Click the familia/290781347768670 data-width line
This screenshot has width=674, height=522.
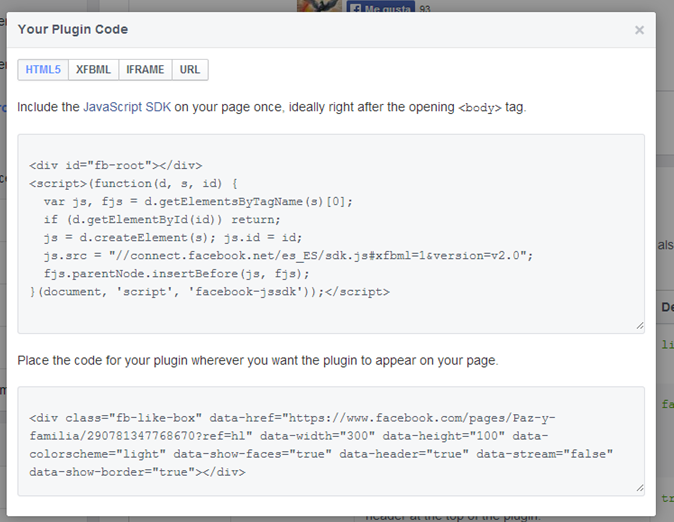point(289,436)
